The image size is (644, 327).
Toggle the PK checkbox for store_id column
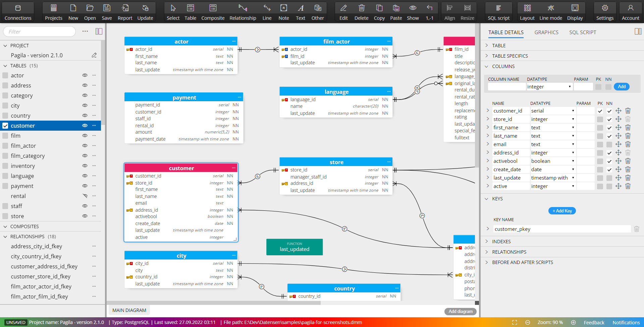pyautogui.click(x=600, y=119)
